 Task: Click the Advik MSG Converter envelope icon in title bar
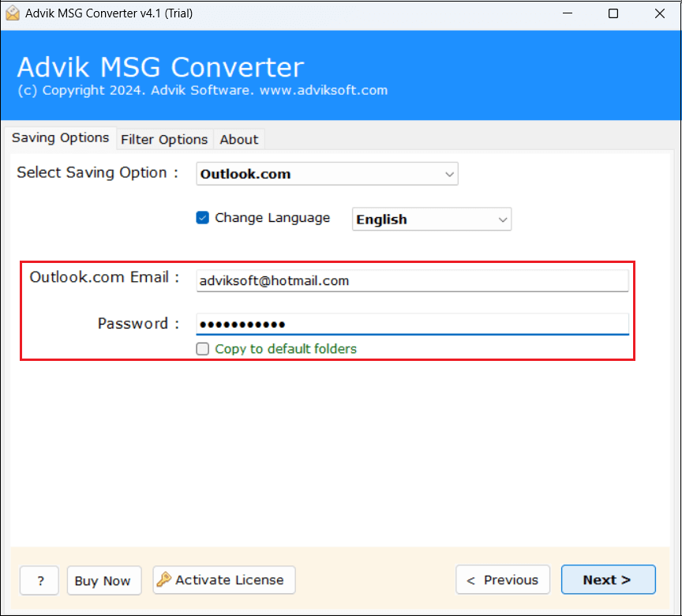(12, 13)
